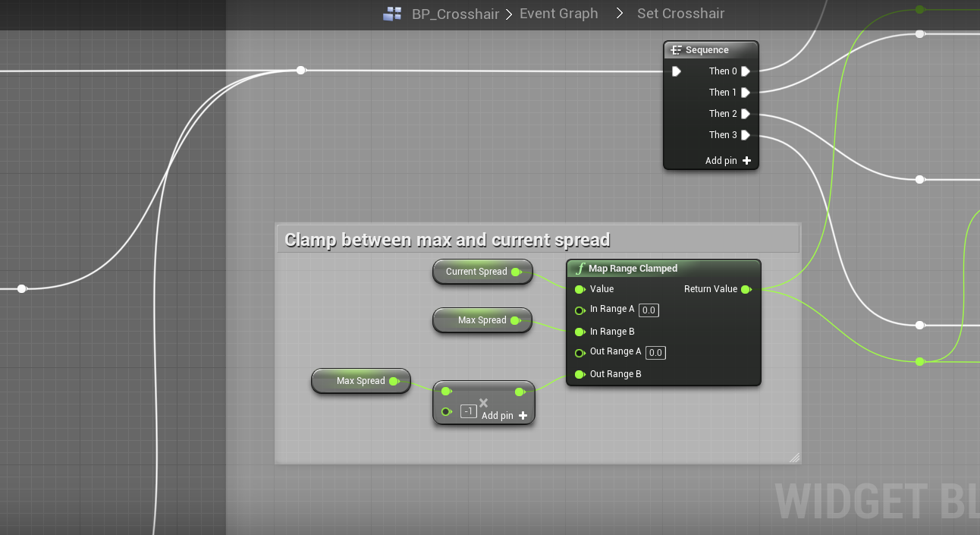Click the multiply node's output pin
The image size is (980, 535).
coord(520,392)
